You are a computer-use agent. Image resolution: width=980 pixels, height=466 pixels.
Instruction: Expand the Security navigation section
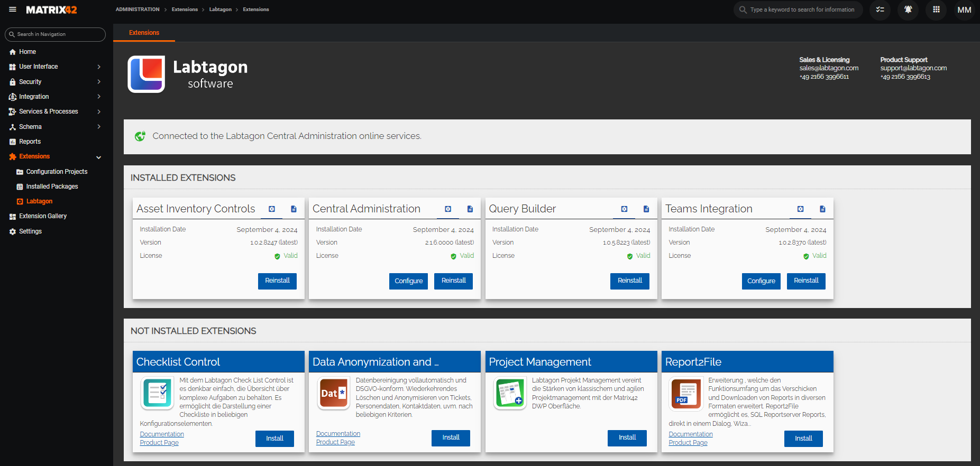[99, 82]
